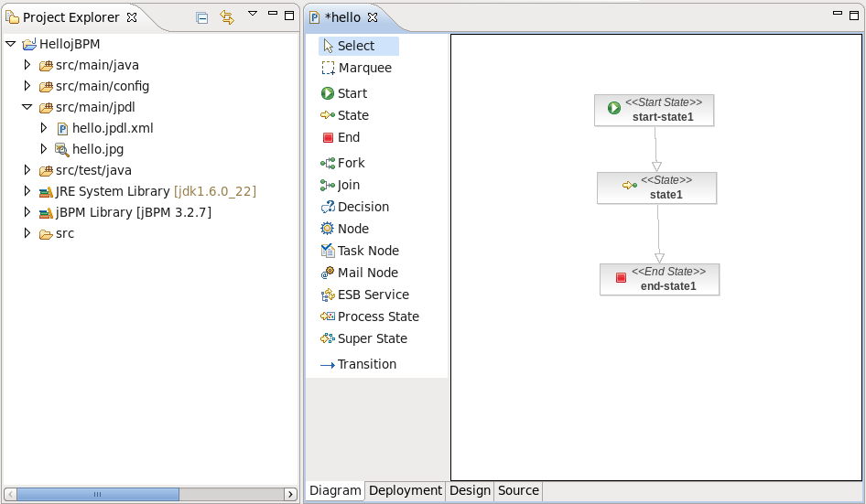Expand JRE System Library entry
866x504 pixels.
27,190
